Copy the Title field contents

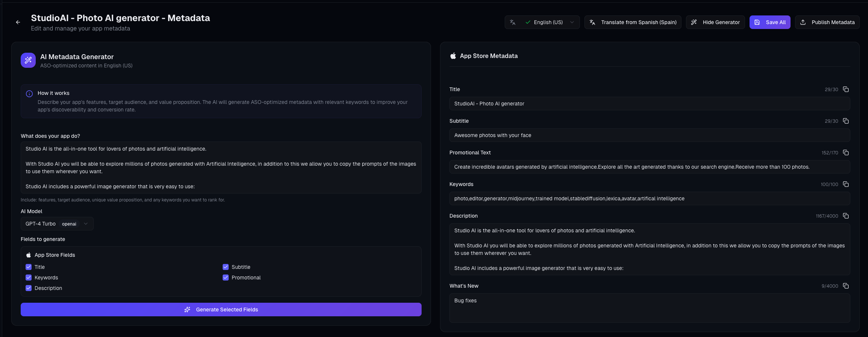[846, 89]
